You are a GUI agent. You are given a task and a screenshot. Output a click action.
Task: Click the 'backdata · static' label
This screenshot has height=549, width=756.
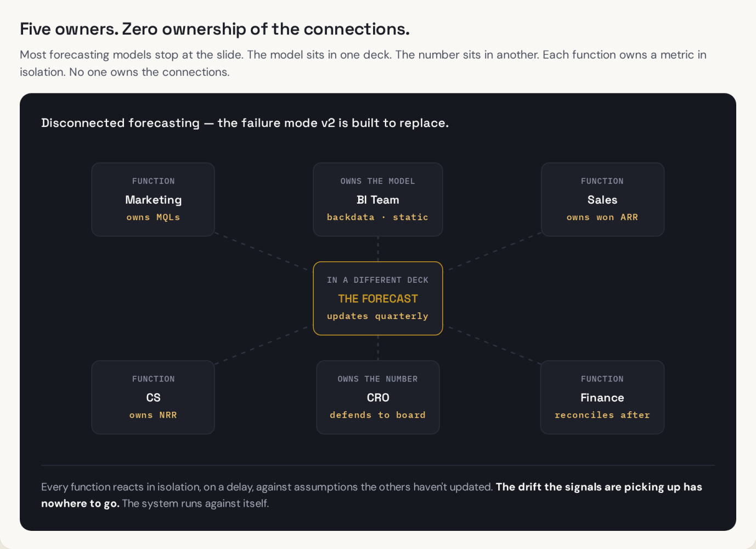coord(377,217)
